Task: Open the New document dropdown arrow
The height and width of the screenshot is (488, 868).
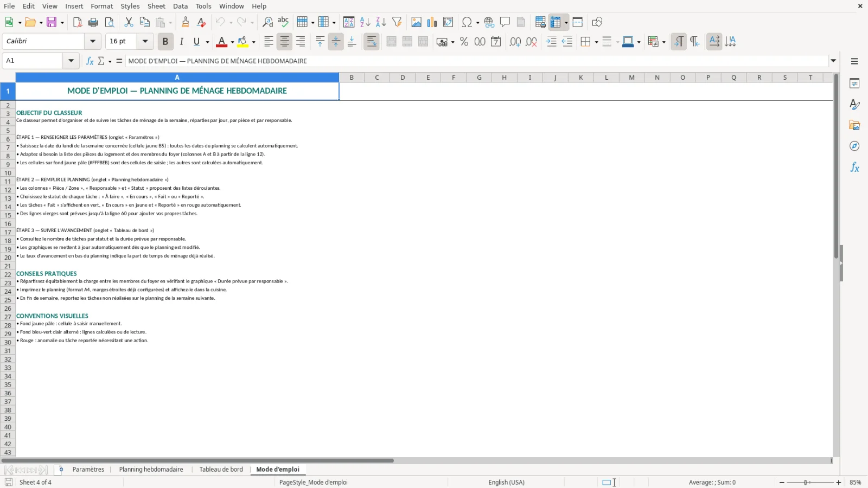Action: pos(20,22)
